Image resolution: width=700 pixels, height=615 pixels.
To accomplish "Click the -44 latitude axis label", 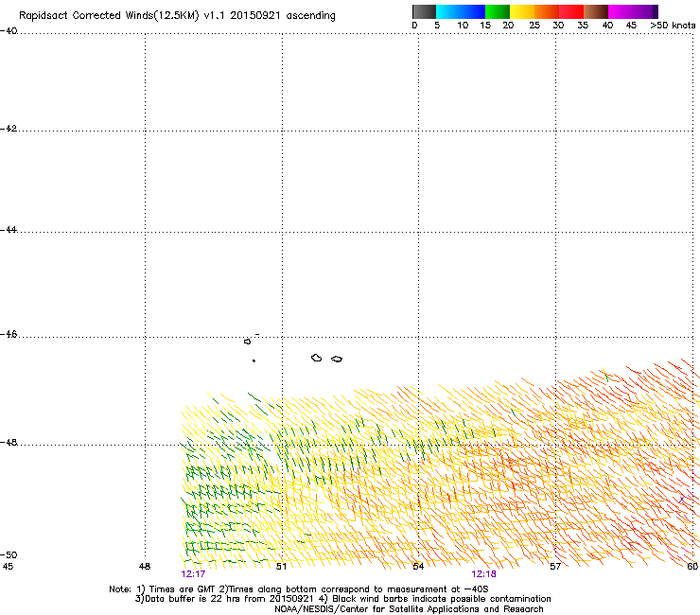I will (x=9, y=230).
